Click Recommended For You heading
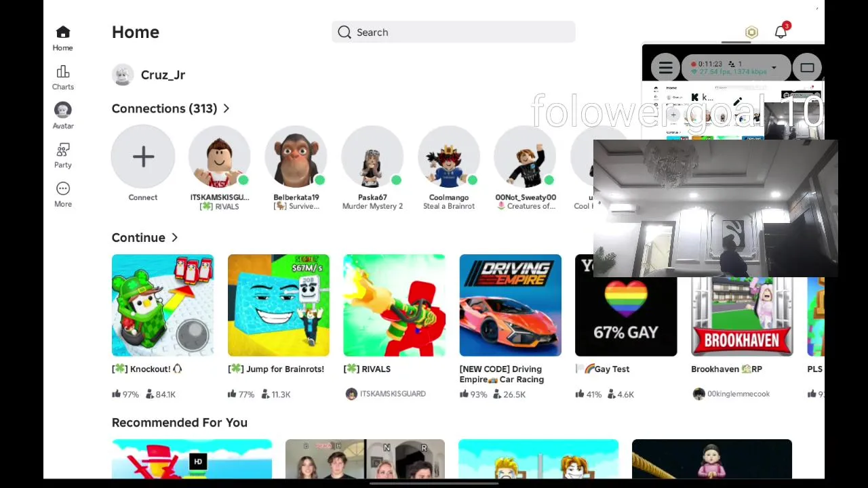Image resolution: width=868 pixels, height=488 pixels. point(180,422)
